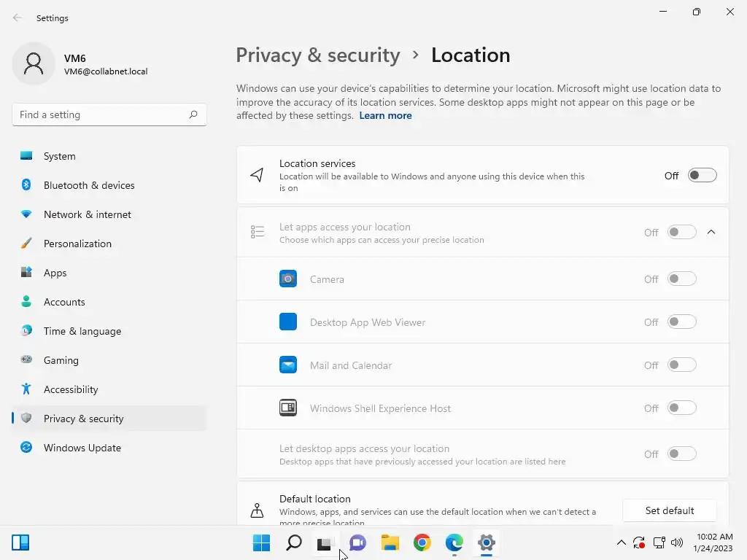The width and height of the screenshot is (747, 560).
Task: Toggle Let desktop apps access your location
Action: coord(682,454)
